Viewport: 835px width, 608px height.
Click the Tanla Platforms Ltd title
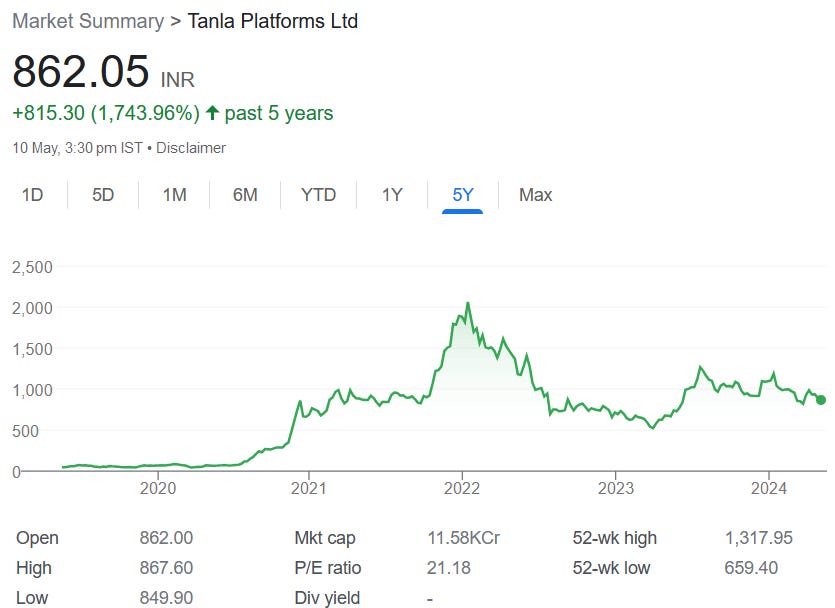click(273, 21)
